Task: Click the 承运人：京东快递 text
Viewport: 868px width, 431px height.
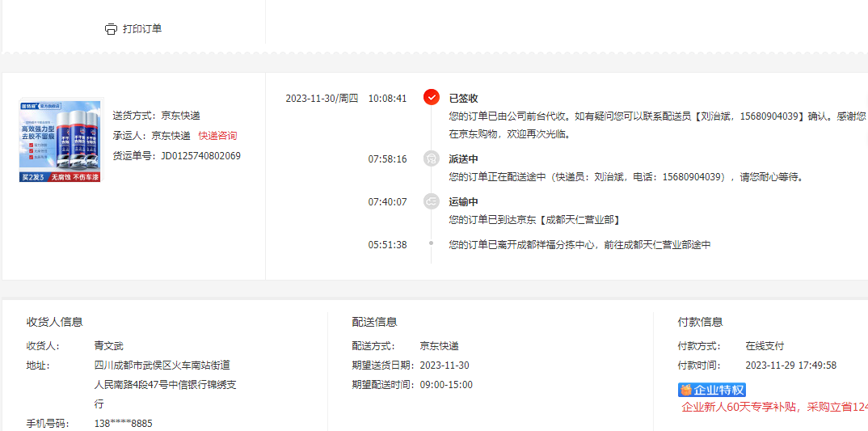Action: (151, 136)
